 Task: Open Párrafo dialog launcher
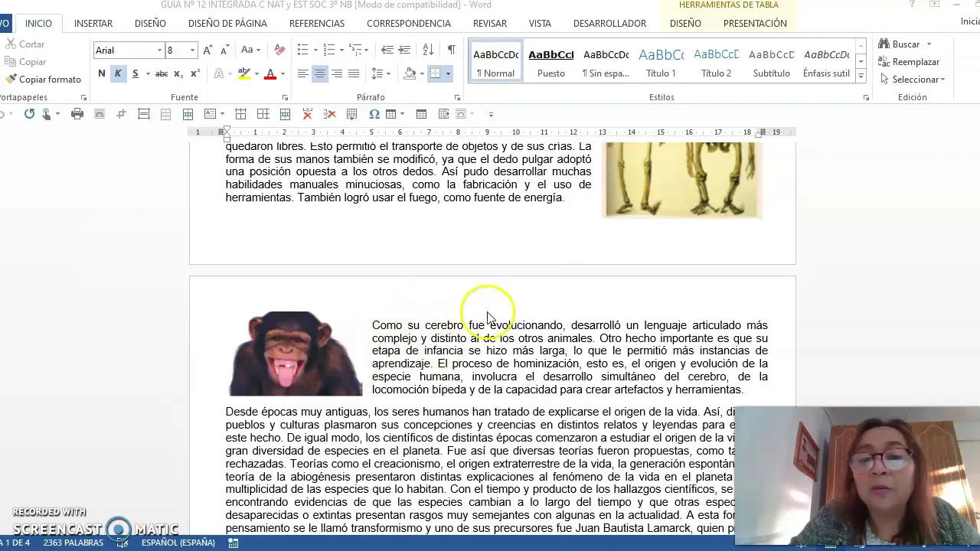click(x=458, y=98)
